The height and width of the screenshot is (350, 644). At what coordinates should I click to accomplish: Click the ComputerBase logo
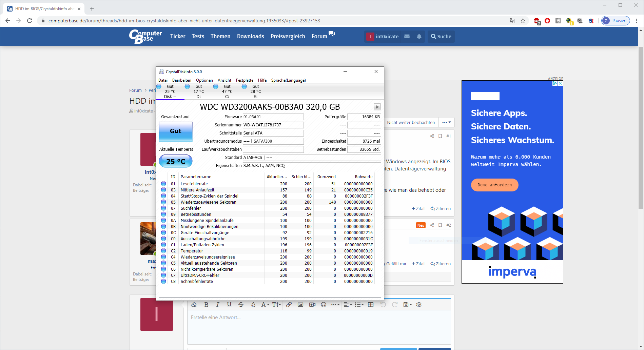coord(145,37)
